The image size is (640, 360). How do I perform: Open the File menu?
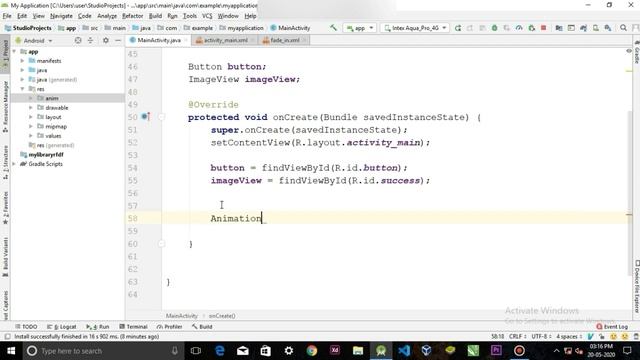(7, 16)
